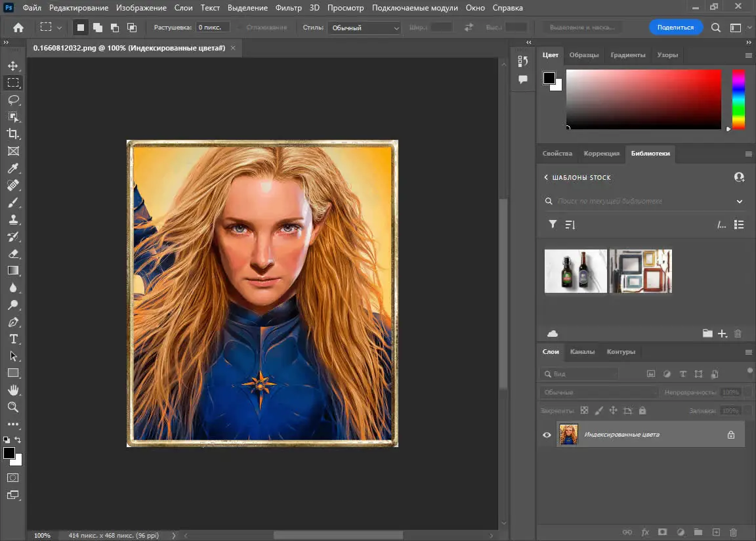Click the Поделиться button
Image resolution: width=756 pixels, height=541 pixels.
click(676, 28)
